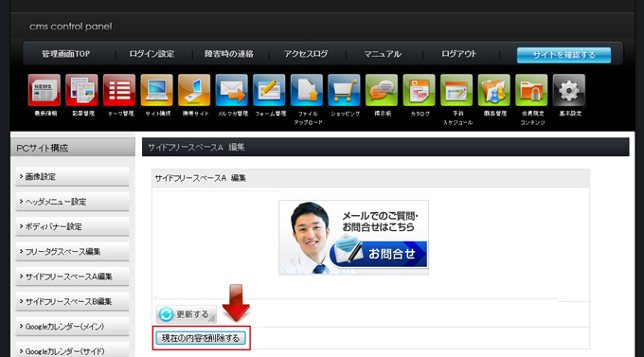
Task: Open 障害時の連絡 in the top menu
Action: [229, 54]
